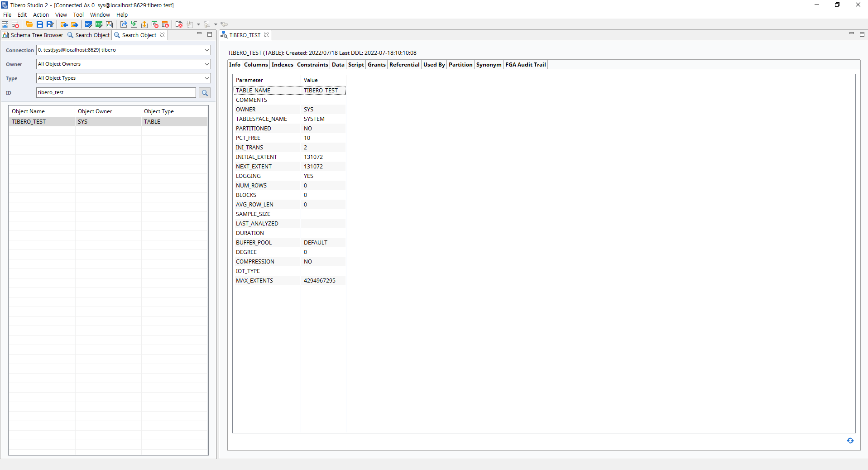Open file using the folder icon
Viewport: 868px width, 470px height.
coord(29,24)
